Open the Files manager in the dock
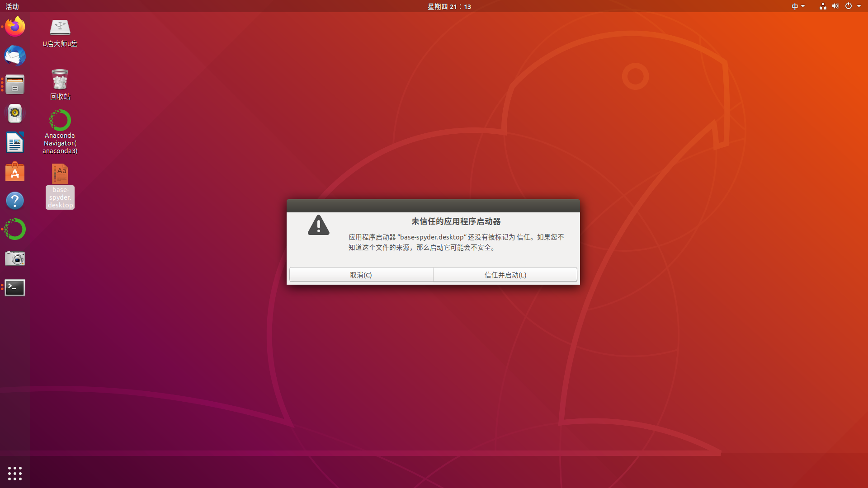 [x=15, y=84]
